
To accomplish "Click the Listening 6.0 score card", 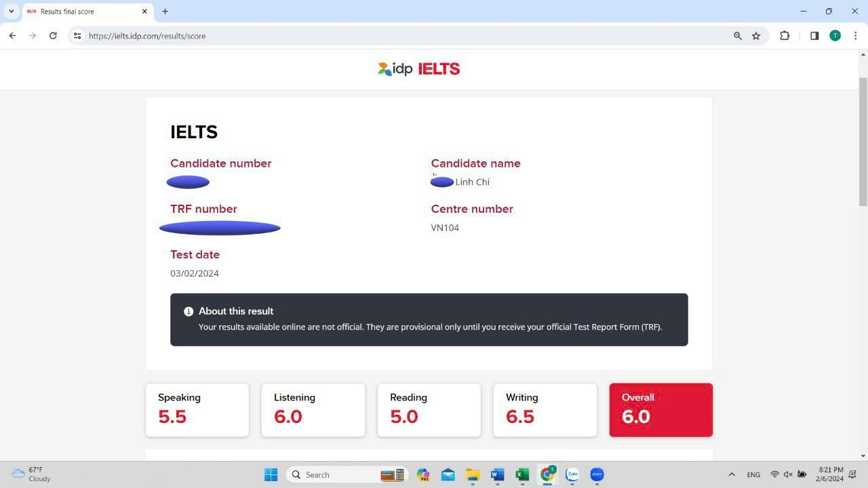I will pyautogui.click(x=313, y=410).
